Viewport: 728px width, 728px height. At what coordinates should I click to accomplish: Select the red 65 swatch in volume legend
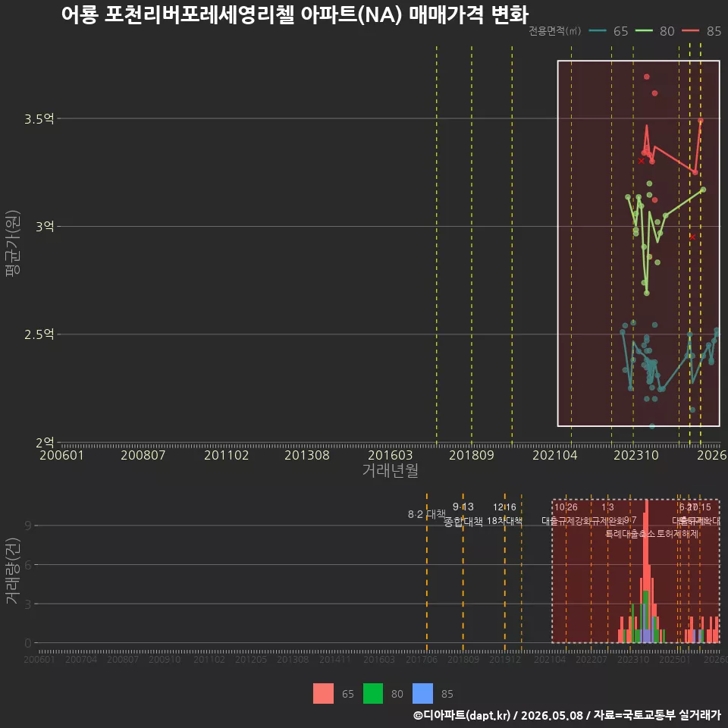click(323, 694)
